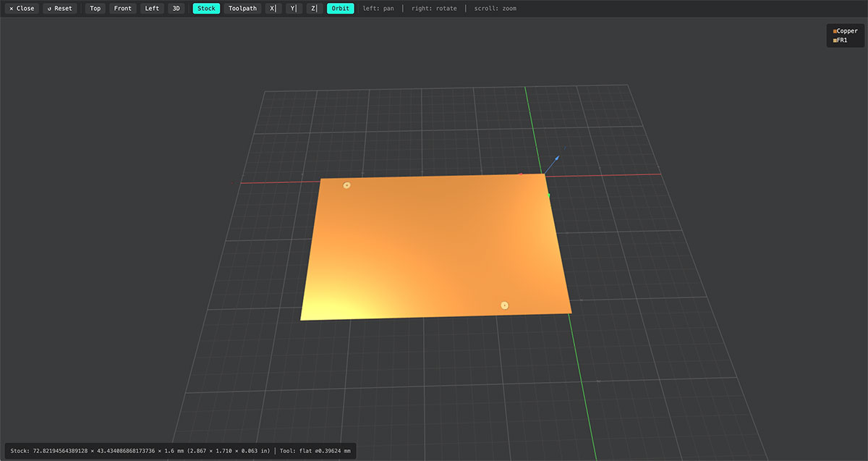Click the Copper legend swatch

pyautogui.click(x=835, y=31)
